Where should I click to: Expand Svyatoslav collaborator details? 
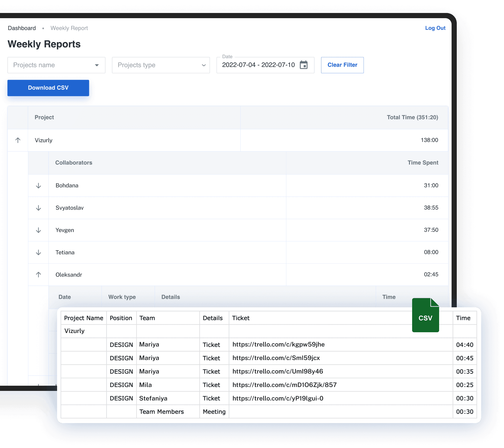click(x=38, y=208)
